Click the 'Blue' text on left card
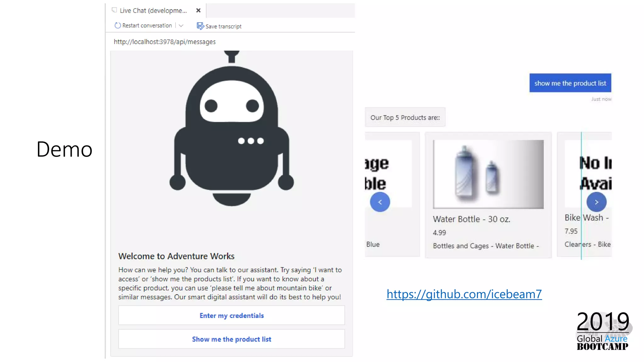The width and height of the screenshot is (644, 362). click(373, 244)
